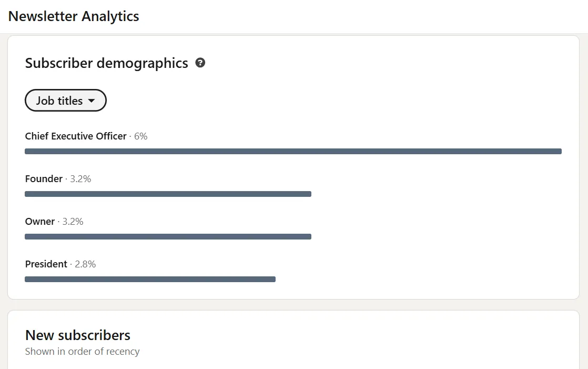Viewport: 588px width, 369px height.
Task: Click the help question-mark icon beside Subscriber demographics
Action: click(200, 63)
